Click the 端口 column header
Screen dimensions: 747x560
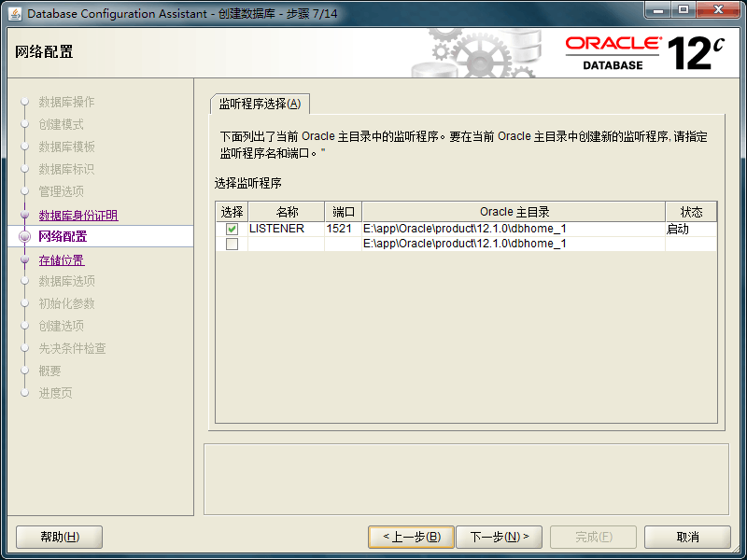coord(343,212)
